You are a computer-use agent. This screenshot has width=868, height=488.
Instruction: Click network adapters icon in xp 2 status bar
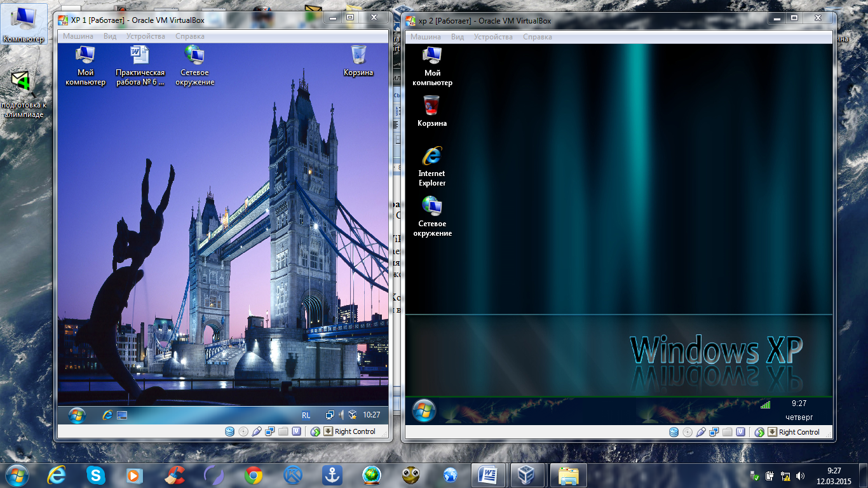714,432
